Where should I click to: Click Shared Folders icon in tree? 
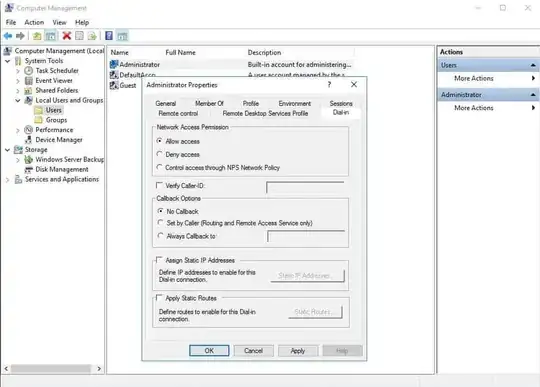pos(29,91)
